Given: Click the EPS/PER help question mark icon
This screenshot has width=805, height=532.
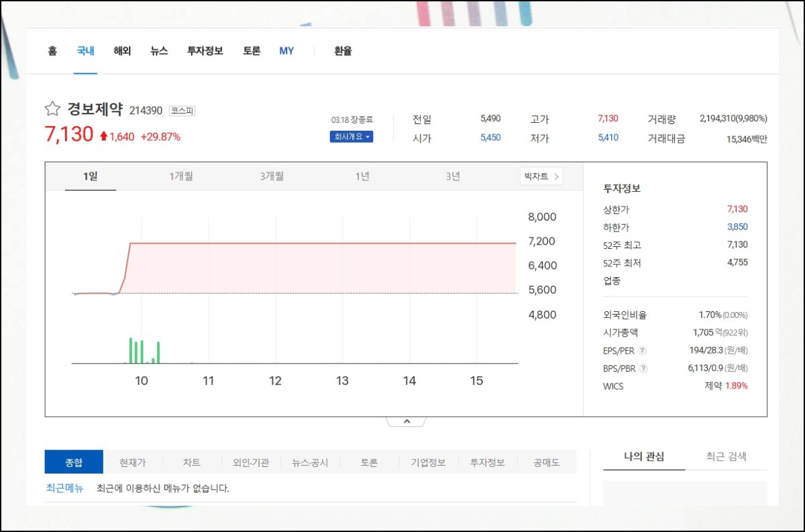Looking at the screenshot, I should click(x=642, y=351).
